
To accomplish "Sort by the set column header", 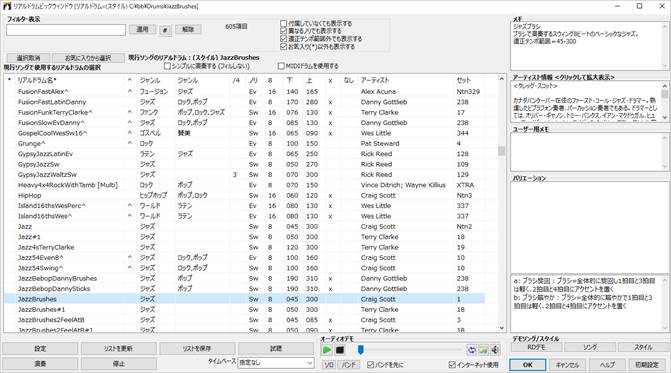I will click(463, 80).
